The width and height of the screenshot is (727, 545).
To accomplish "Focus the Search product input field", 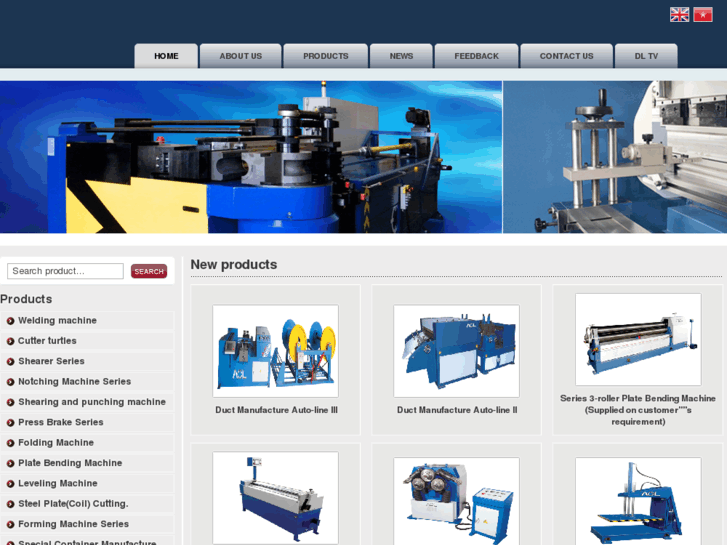I will 65,271.
